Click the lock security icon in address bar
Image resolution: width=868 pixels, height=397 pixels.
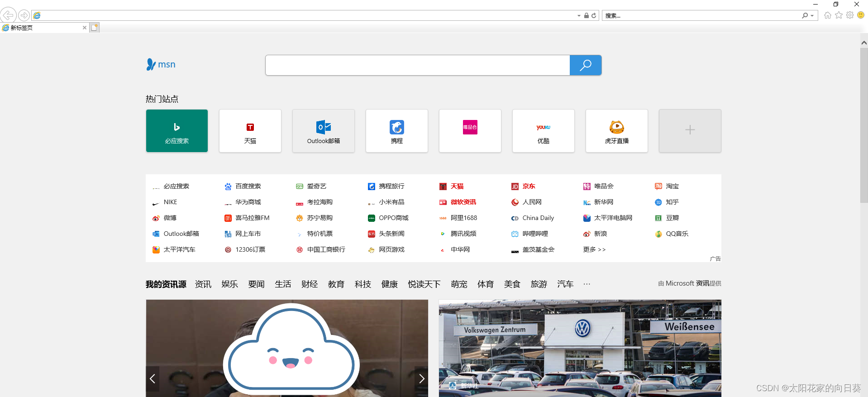[587, 15]
